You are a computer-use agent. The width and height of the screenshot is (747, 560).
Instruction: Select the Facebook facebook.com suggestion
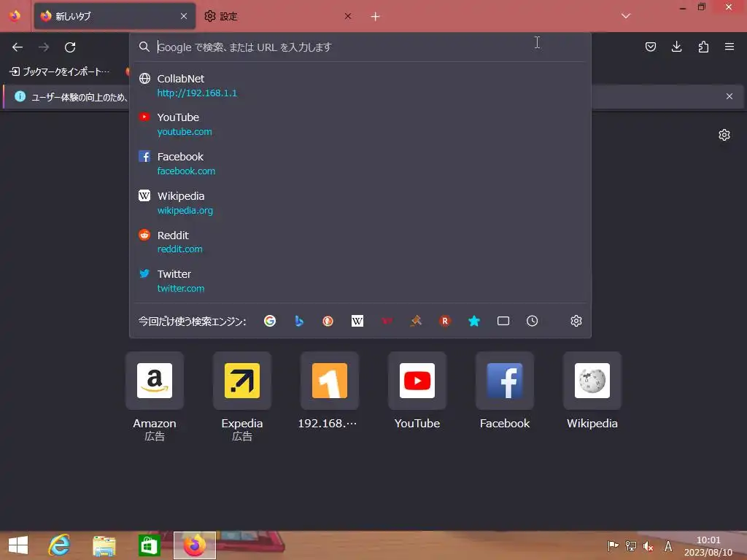coord(360,163)
